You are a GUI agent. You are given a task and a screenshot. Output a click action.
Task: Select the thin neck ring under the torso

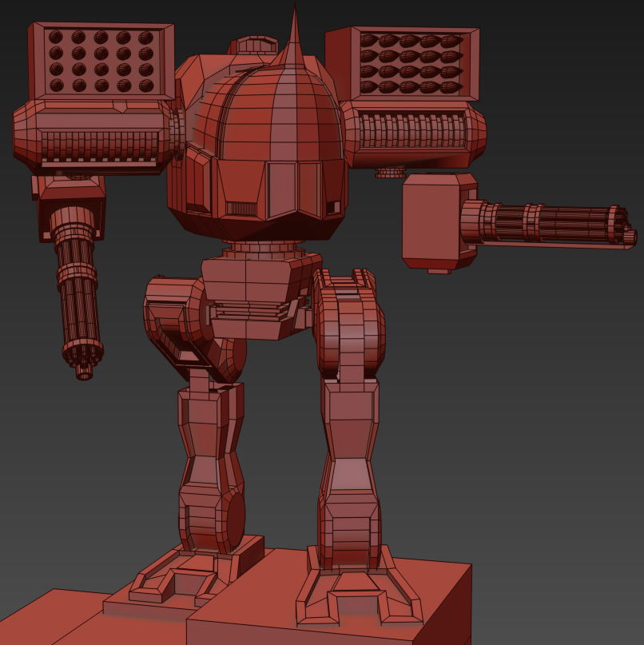pos(263,248)
